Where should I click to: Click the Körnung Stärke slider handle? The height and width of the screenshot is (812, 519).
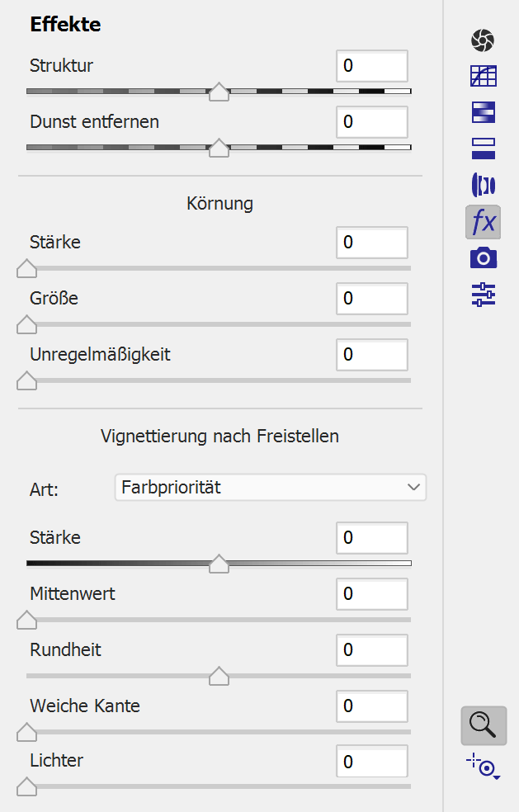(27, 268)
